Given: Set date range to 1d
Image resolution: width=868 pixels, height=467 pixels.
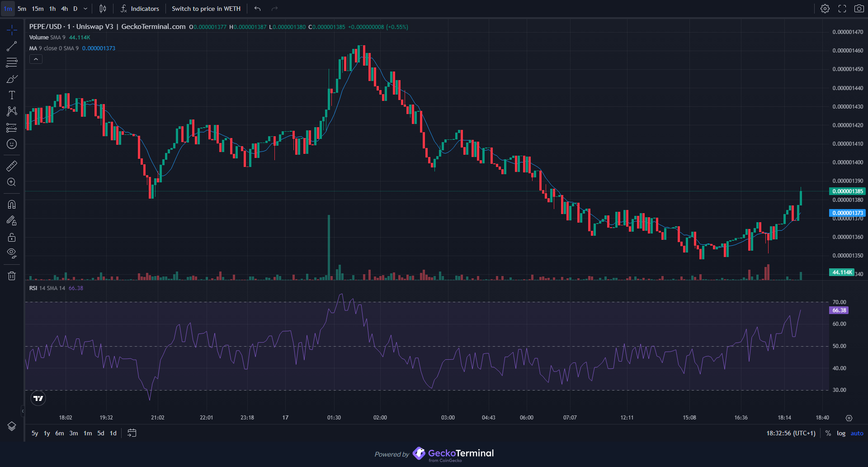Looking at the screenshot, I should [x=113, y=434].
